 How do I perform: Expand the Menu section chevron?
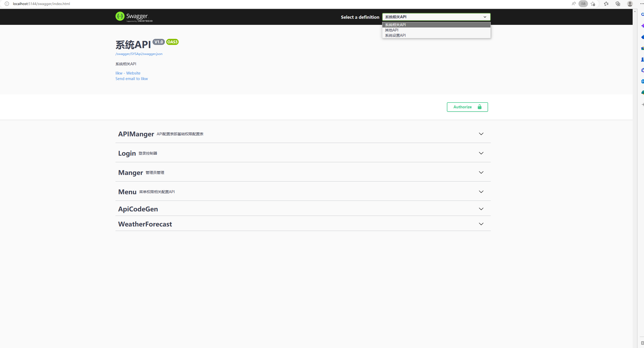(481, 192)
